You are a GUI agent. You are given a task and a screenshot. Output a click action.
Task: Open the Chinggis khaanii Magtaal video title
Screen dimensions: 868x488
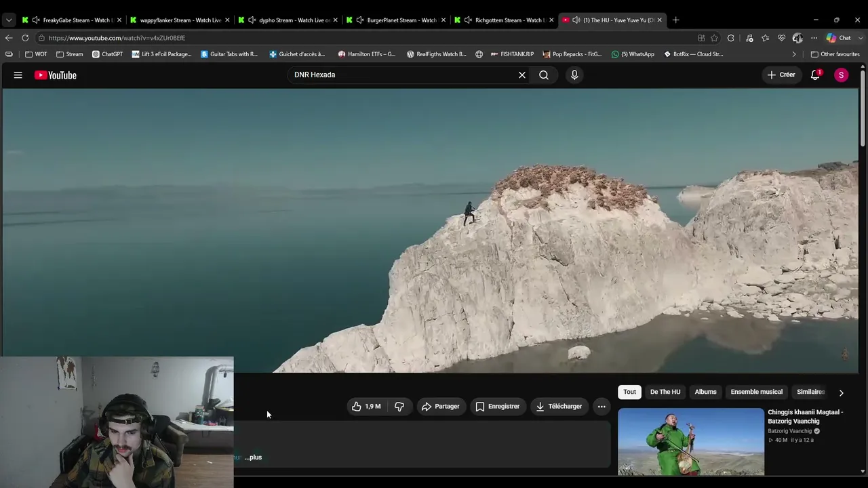click(x=806, y=417)
